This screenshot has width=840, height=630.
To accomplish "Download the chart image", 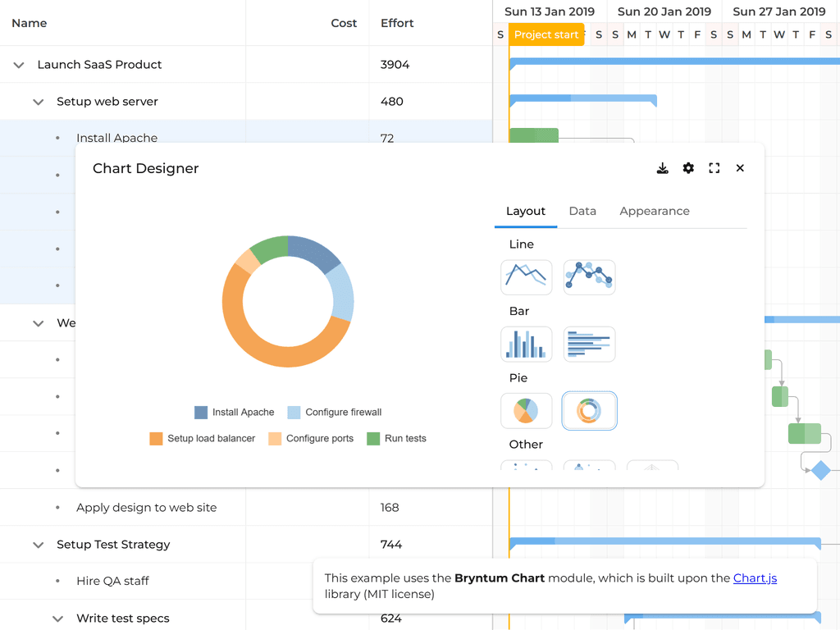I will [663, 168].
